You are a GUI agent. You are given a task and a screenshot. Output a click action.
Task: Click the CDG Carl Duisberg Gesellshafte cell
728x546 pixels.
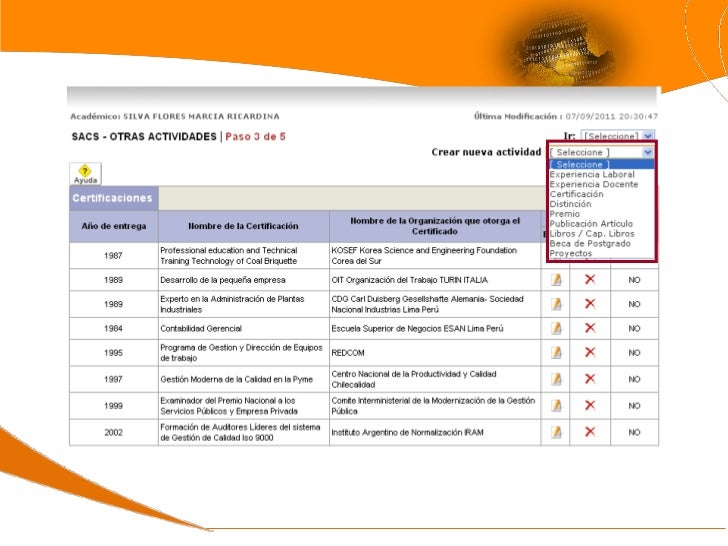(435, 304)
